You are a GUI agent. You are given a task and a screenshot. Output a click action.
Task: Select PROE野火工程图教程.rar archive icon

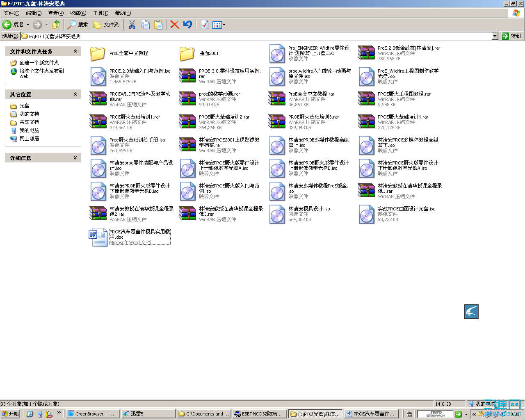366,99
